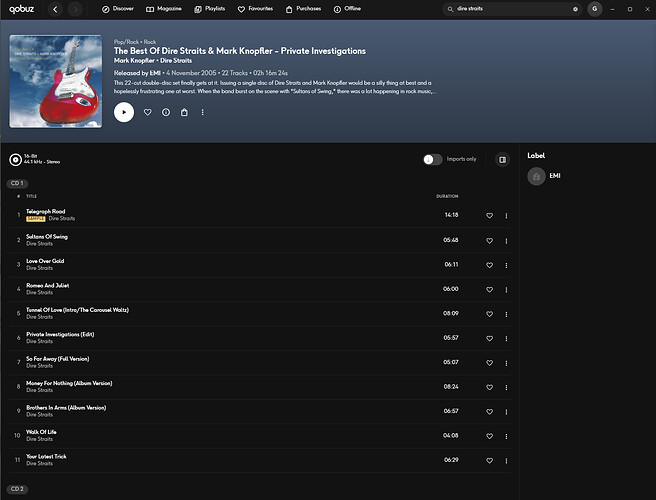This screenshot has width=656, height=500.
Task: Go to the Discover section
Action: point(118,9)
